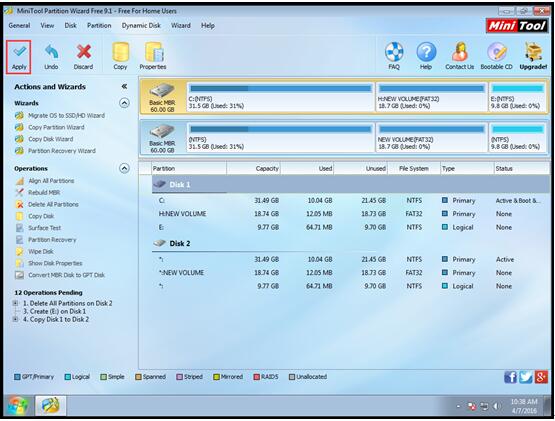555x421 pixels.
Task: Open the Help menu
Action: [x=208, y=25]
